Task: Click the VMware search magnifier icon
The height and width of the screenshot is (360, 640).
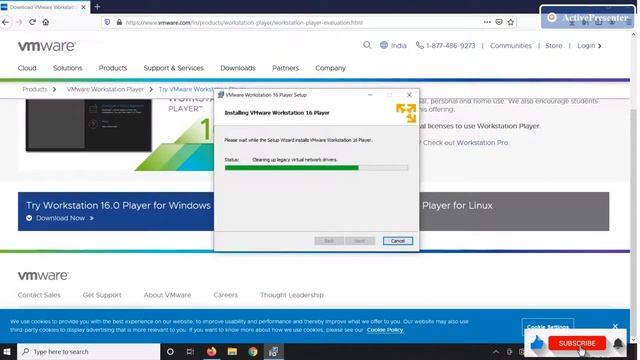Action: click(x=367, y=45)
